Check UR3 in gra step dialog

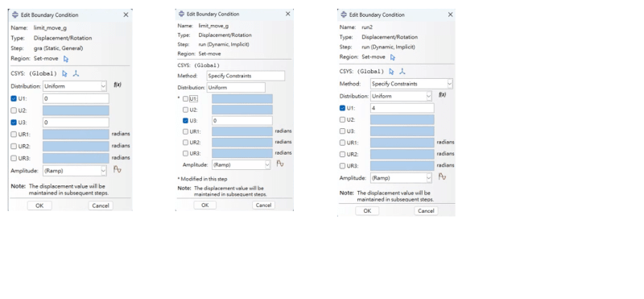click(14, 158)
